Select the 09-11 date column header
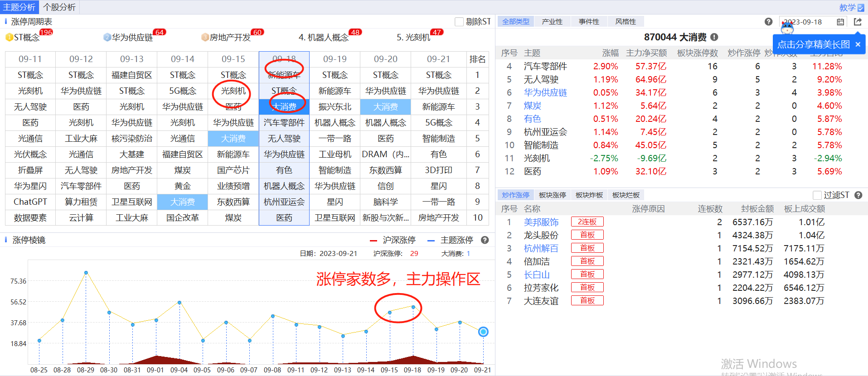The height and width of the screenshot is (376, 868). pyautogui.click(x=30, y=59)
